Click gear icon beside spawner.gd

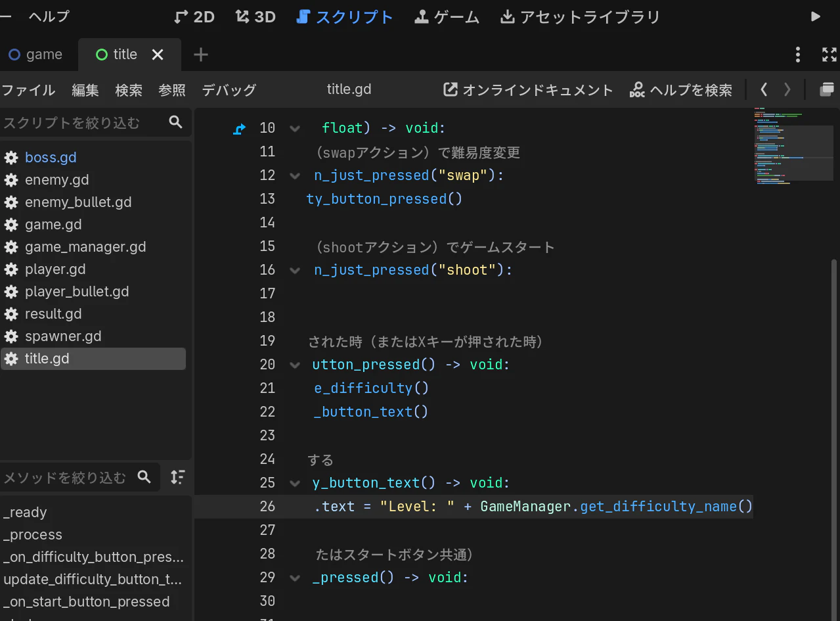11,336
